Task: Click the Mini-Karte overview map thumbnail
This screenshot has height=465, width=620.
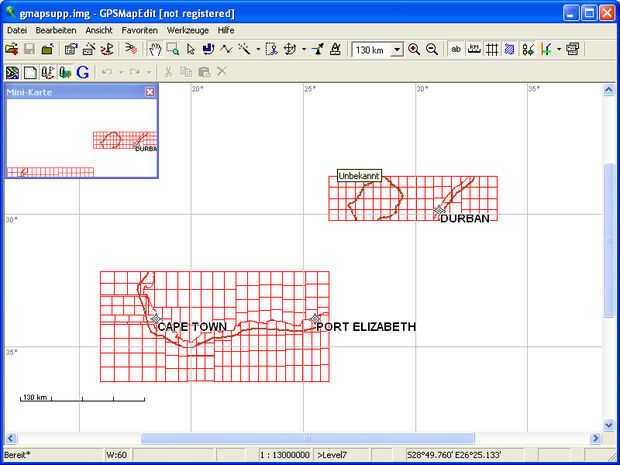Action: [x=81, y=138]
